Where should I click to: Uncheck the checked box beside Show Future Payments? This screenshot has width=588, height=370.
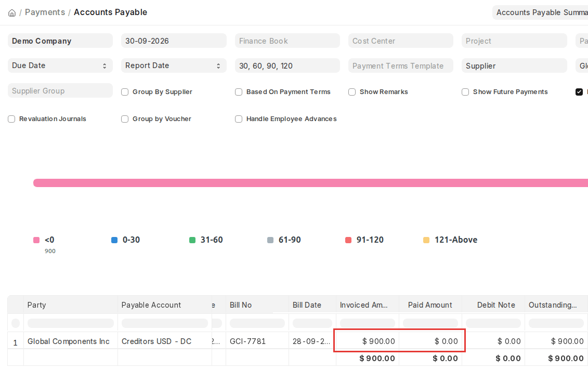pos(579,92)
